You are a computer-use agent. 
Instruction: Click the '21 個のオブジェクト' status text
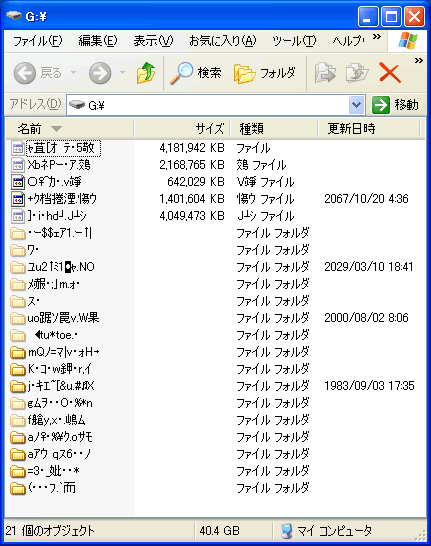click(50, 531)
